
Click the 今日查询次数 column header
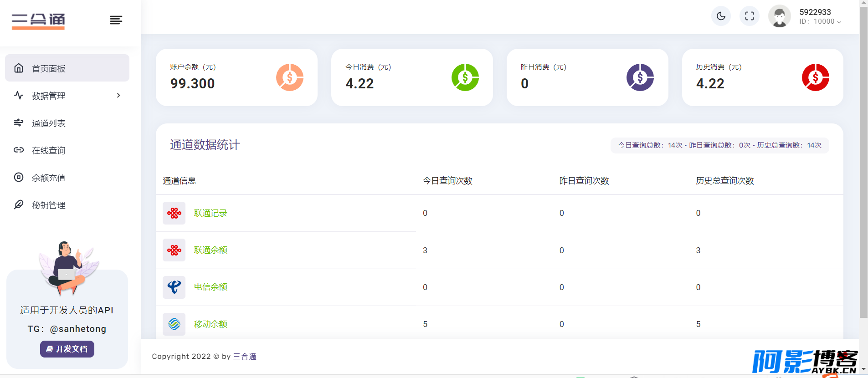click(447, 181)
